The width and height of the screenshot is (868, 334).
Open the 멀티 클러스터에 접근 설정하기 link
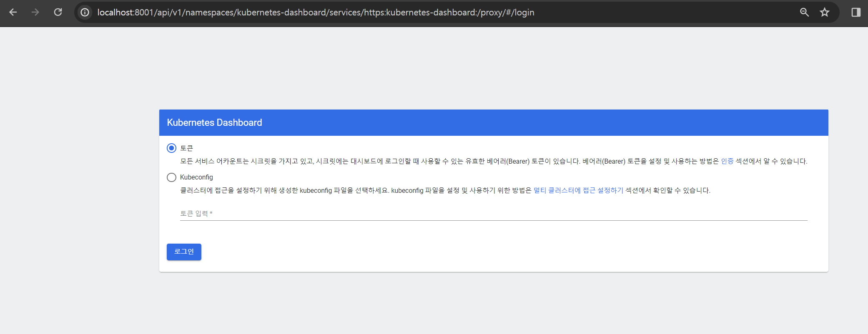pos(578,190)
